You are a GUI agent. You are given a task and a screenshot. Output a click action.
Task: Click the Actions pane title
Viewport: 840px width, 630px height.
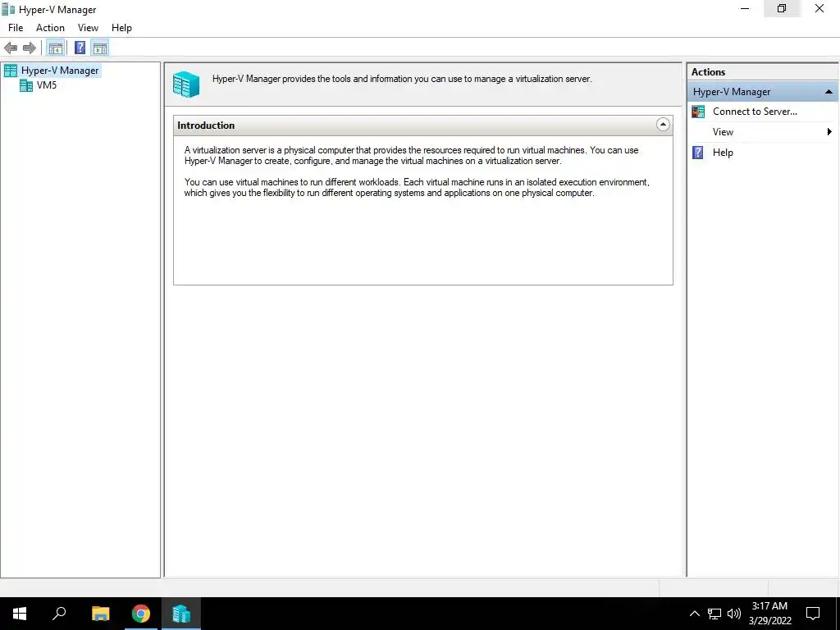[x=708, y=72]
